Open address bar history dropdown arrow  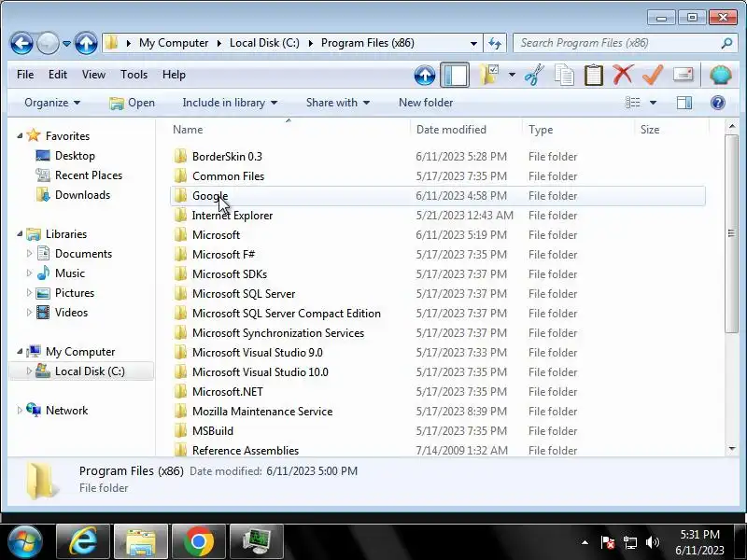[473, 43]
